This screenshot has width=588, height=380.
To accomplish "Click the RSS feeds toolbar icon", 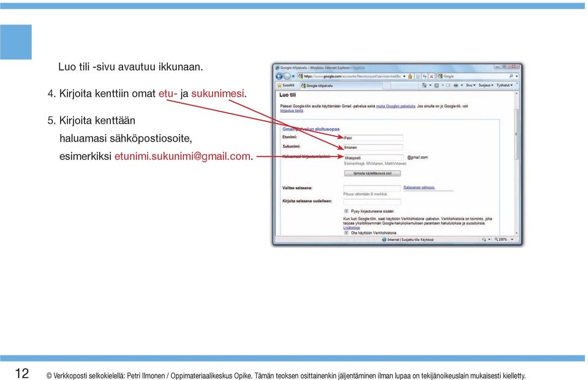I will [x=437, y=86].
